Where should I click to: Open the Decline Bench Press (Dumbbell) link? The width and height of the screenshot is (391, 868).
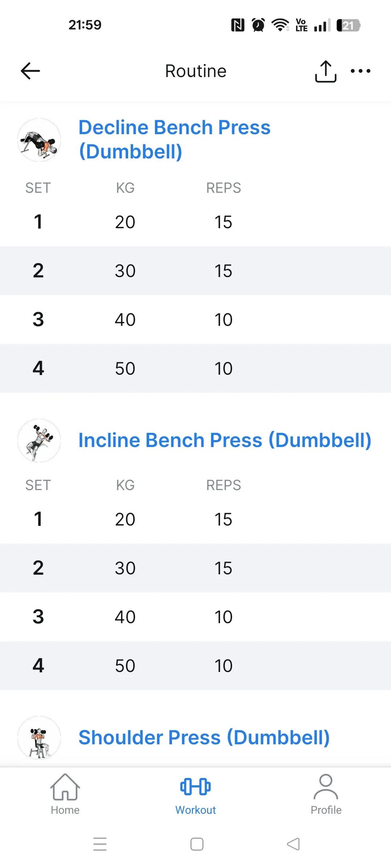pyautogui.click(x=174, y=139)
